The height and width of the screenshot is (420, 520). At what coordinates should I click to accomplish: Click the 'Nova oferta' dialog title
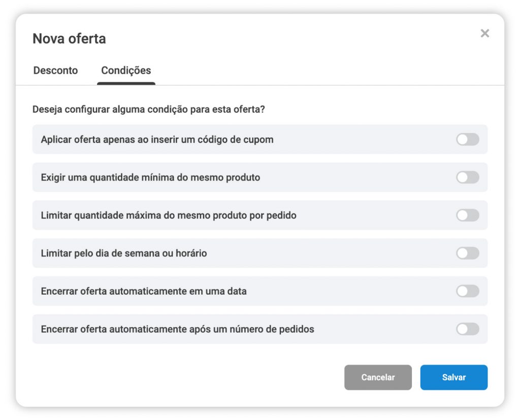tap(69, 39)
